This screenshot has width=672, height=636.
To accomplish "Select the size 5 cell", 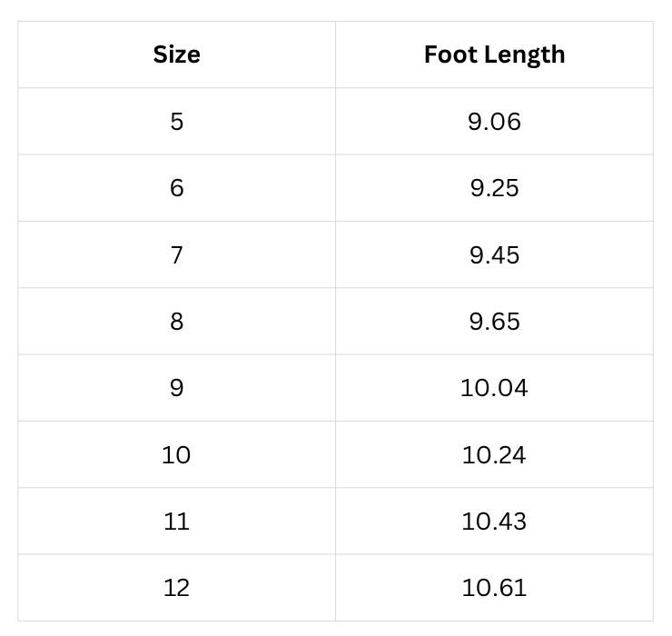I will pyautogui.click(x=176, y=121).
